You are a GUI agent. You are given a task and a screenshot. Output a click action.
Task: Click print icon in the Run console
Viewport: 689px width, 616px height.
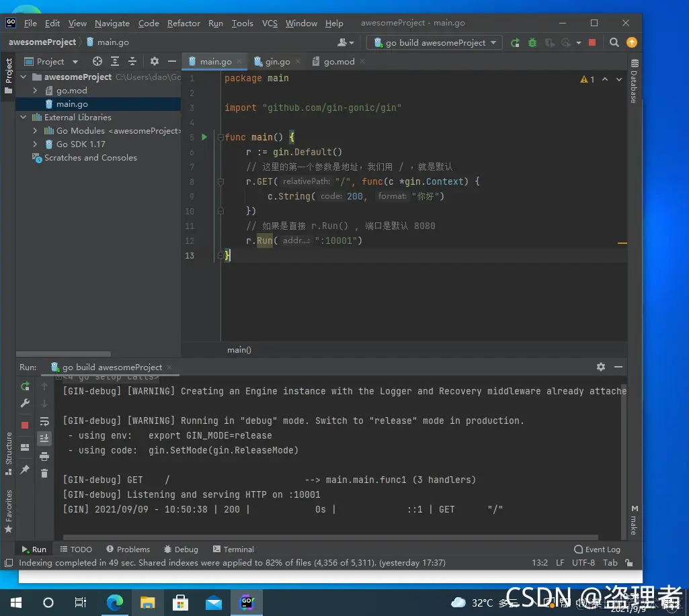[x=44, y=456]
